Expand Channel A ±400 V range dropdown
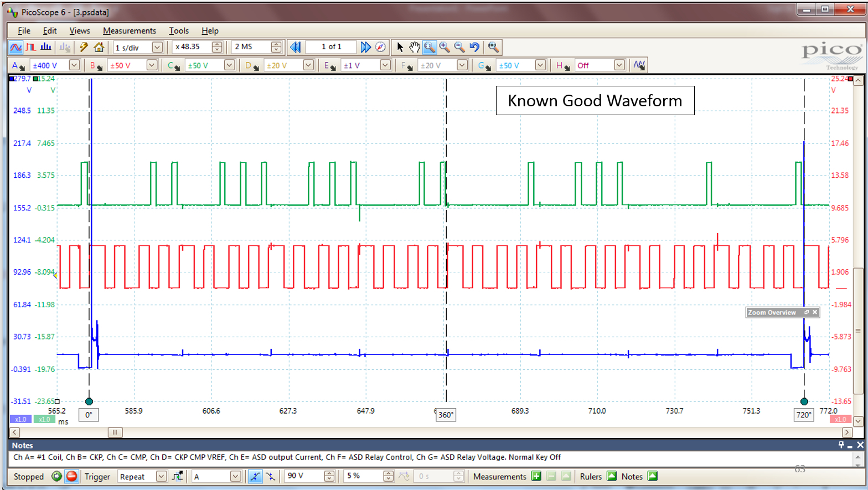The height and width of the screenshot is (490, 868). pyautogui.click(x=74, y=65)
